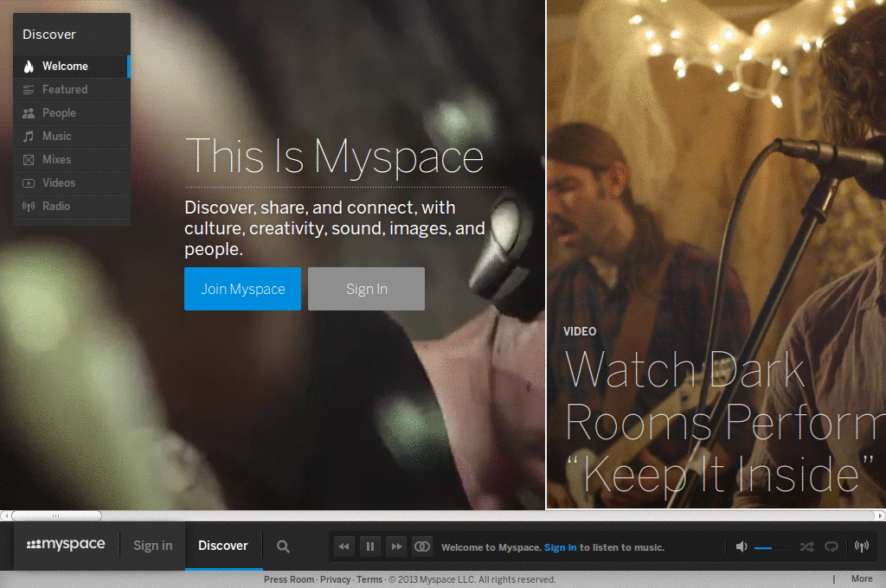Click Sign in on the bottom navigation
The height and width of the screenshot is (588, 886).
tap(152, 546)
